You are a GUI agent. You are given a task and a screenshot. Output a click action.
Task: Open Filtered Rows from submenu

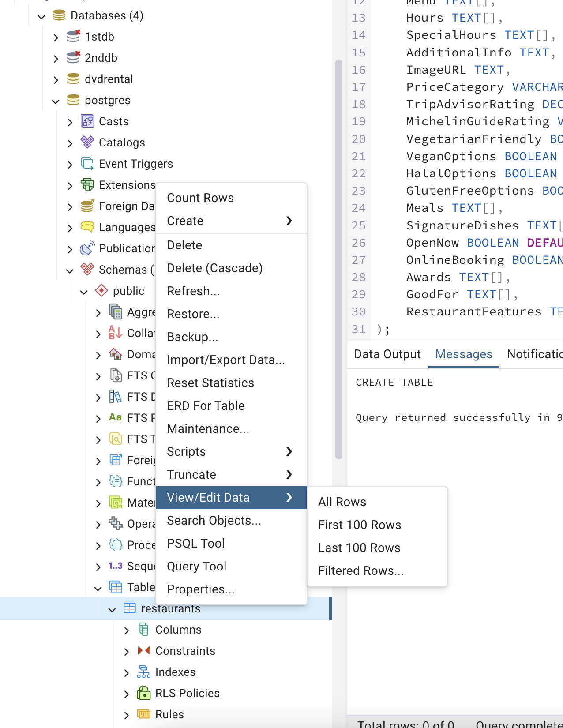coord(360,570)
